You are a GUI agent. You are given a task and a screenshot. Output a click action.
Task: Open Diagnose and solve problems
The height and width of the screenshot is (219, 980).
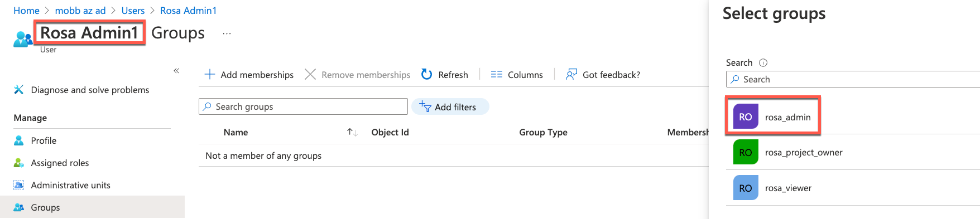click(90, 90)
